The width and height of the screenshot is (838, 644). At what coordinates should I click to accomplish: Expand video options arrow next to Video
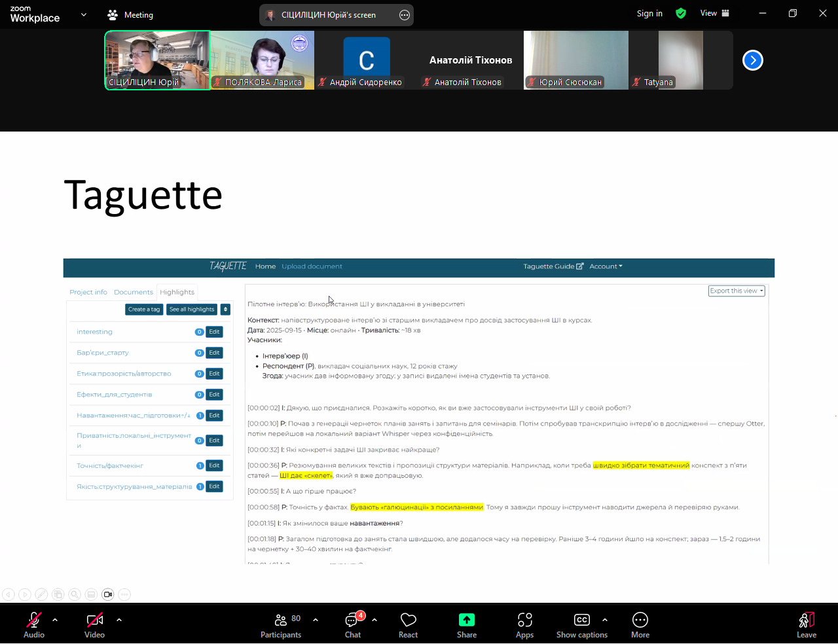119,619
